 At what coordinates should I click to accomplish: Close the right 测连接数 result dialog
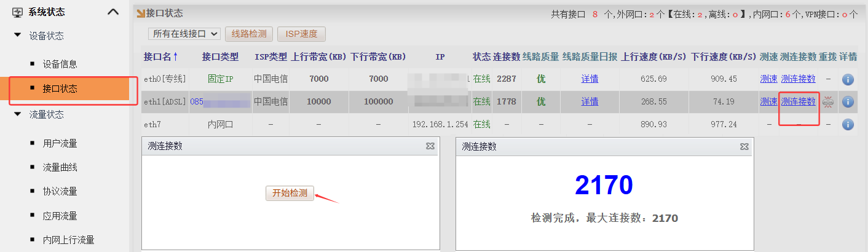744,146
